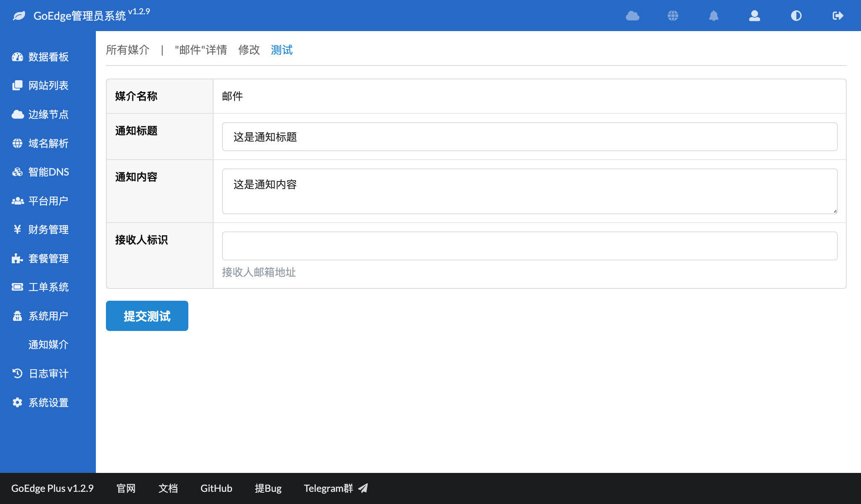Switch to 修改 tab
The image size is (861, 504).
point(249,50)
